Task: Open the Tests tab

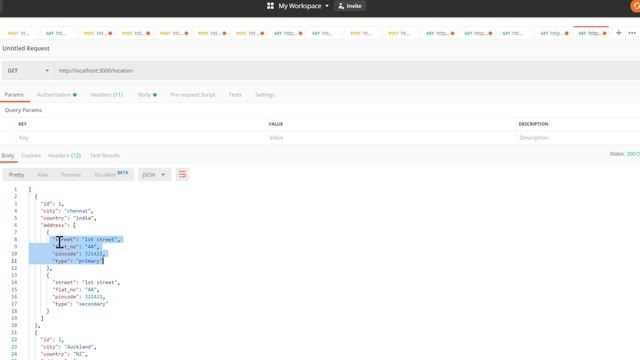Action: pyautogui.click(x=235, y=95)
